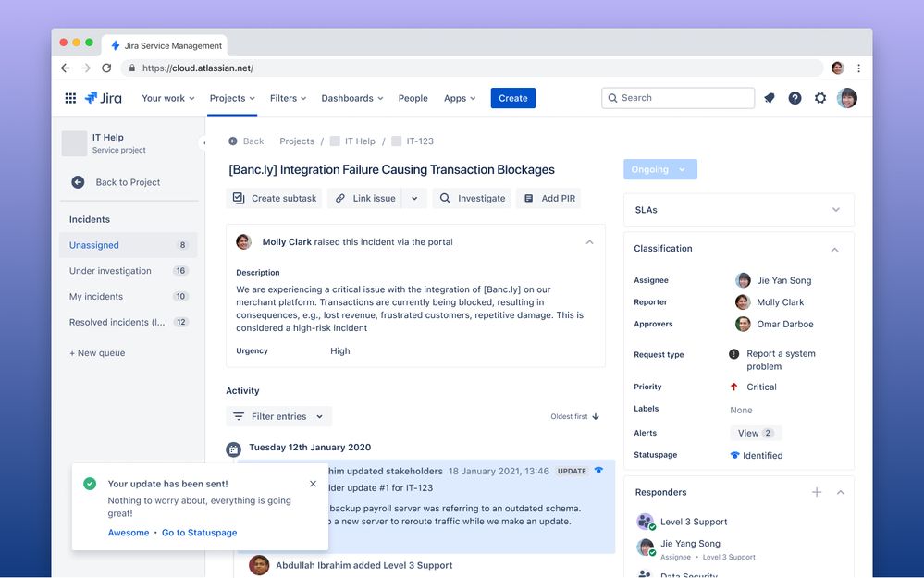This screenshot has width=924, height=578.
Task: Open the Unassigned queue
Action: point(129,245)
